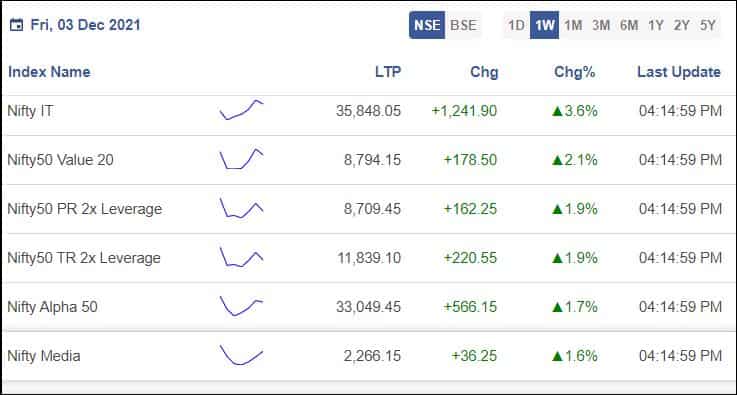
Task: Select the 1D time range
Action: (517, 25)
